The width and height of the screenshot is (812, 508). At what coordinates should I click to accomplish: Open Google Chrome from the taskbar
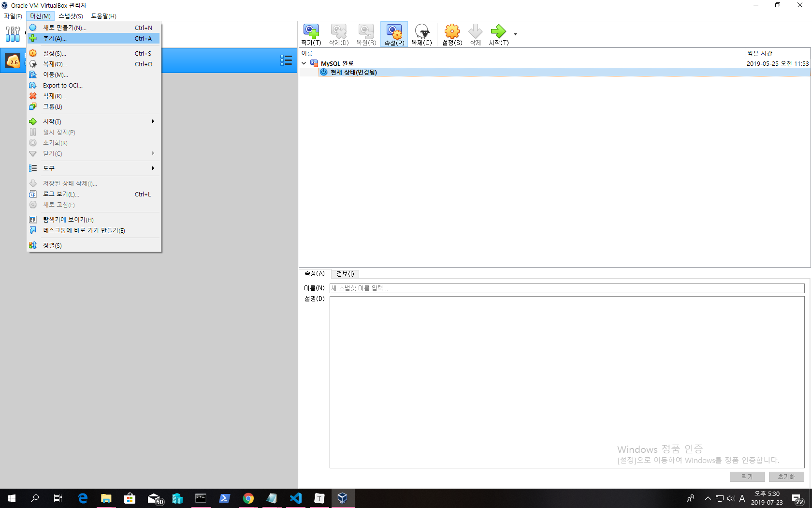(x=248, y=498)
